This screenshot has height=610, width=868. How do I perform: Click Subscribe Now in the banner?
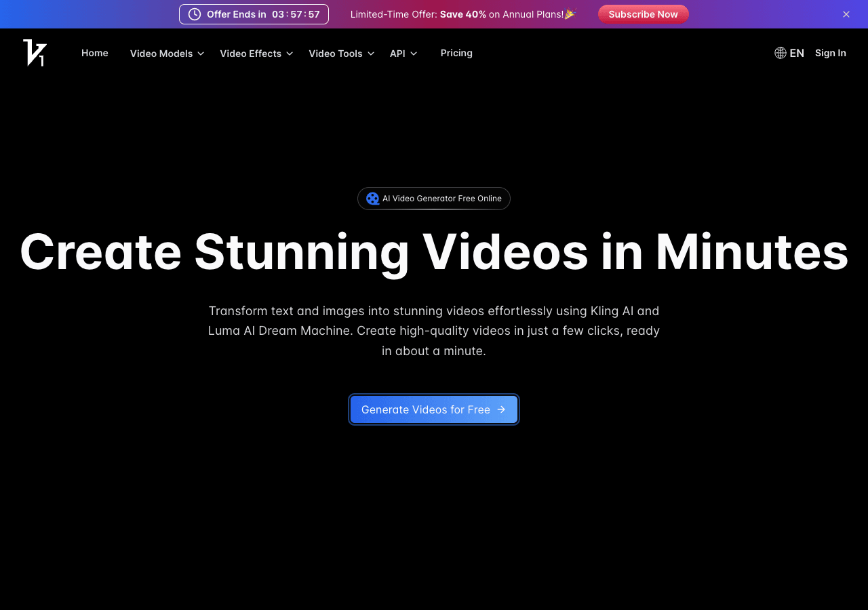tap(644, 14)
